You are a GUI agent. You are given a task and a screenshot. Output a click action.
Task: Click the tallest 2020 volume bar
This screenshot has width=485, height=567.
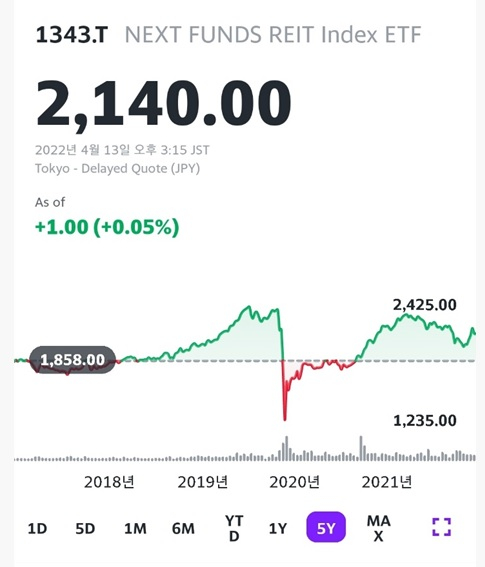pyautogui.click(x=287, y=448)
